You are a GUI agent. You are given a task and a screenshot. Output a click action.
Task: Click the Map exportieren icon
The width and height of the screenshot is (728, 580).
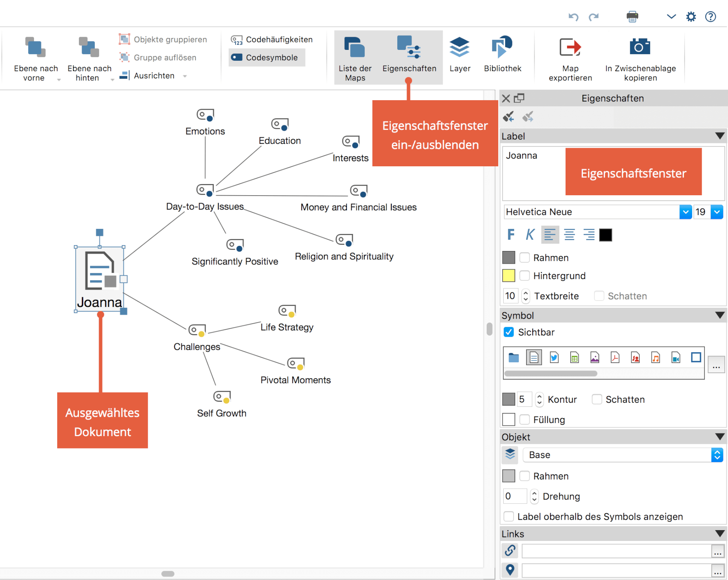570,47
